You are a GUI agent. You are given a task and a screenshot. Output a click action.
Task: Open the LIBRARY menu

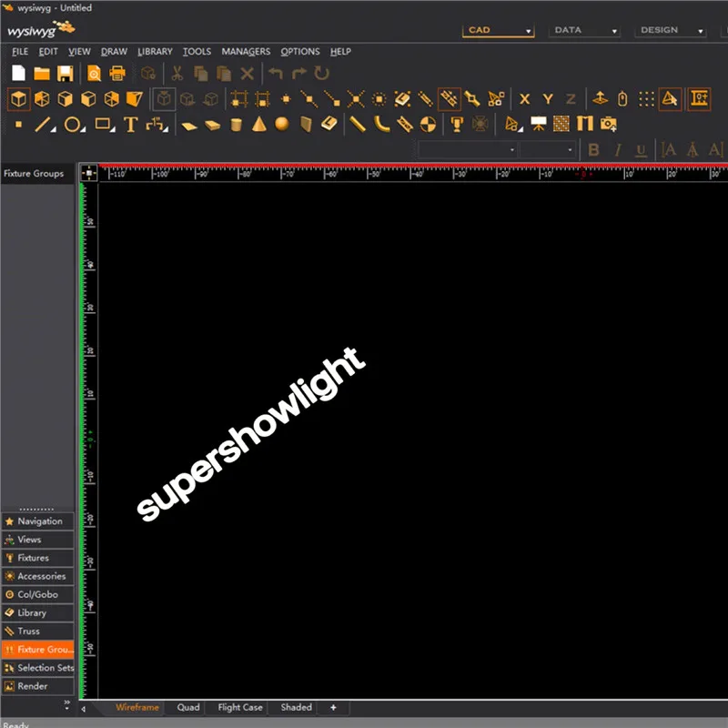pos(155,52)
